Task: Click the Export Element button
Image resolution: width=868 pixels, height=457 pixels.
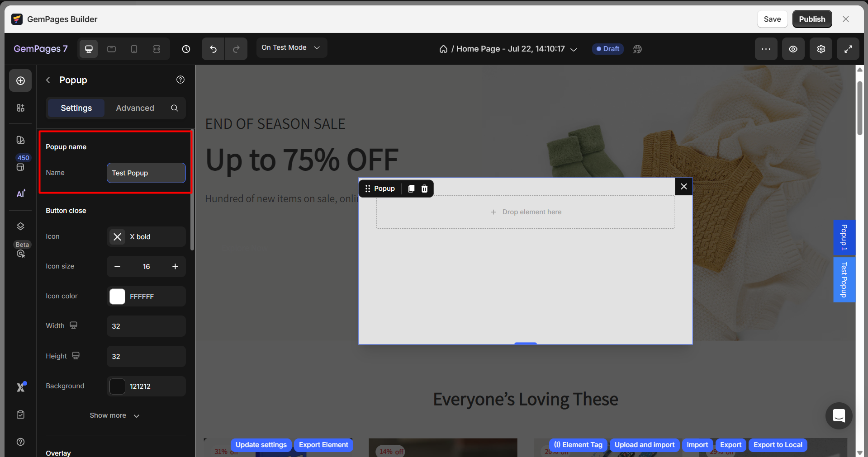Action: pos(323,445)
